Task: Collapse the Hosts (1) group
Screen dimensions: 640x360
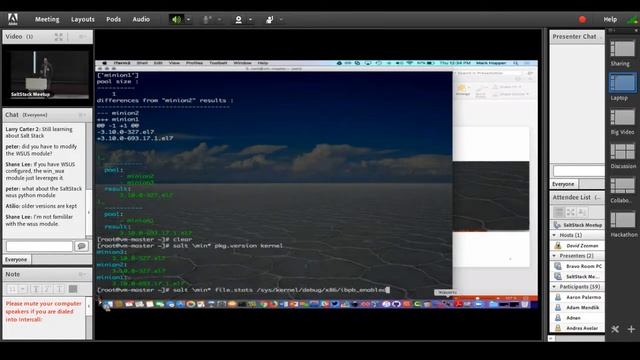Action: coord(554,236)
